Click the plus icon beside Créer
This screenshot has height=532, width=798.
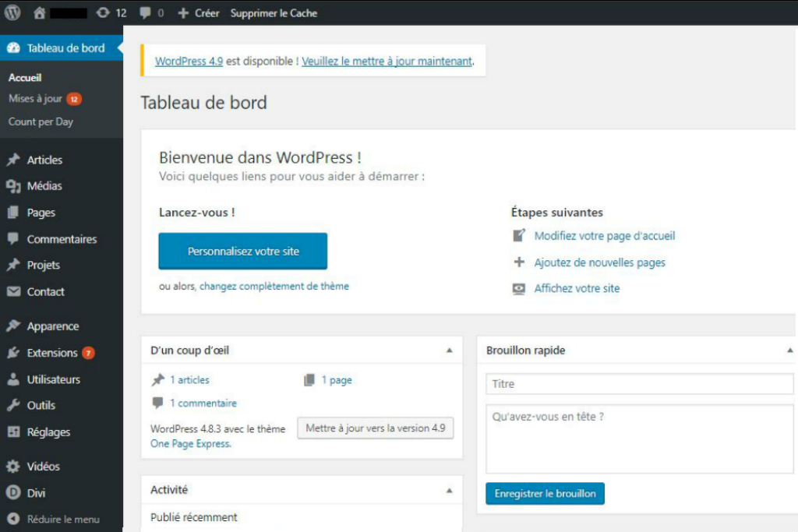(x=183, y=13)
